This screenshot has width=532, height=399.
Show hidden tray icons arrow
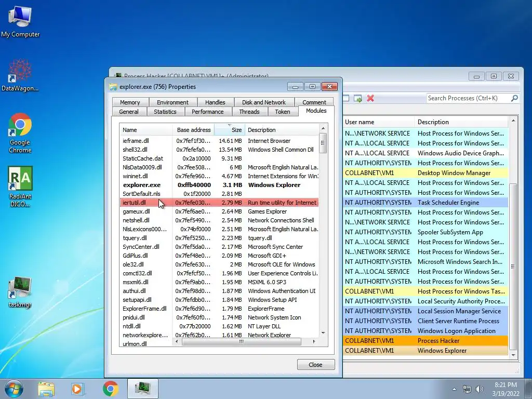[x=454, y=389]
